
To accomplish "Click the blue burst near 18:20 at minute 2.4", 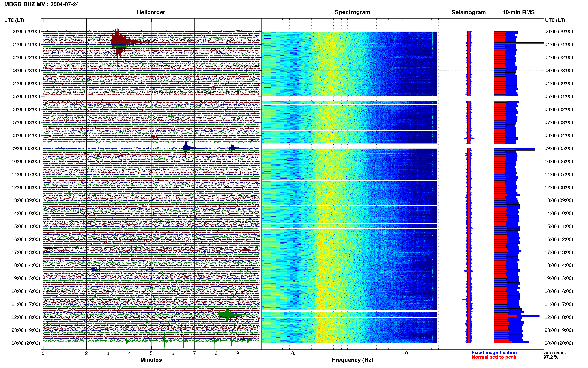I will click(x=96, y=269).
